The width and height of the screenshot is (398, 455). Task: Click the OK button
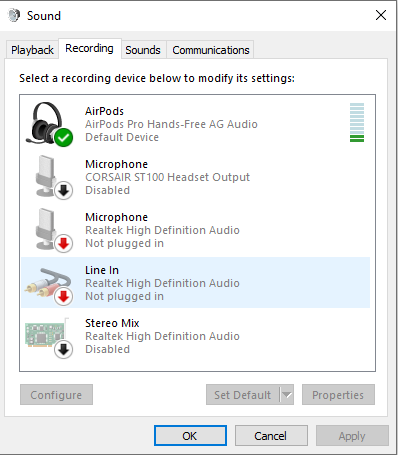pos(190,436)
